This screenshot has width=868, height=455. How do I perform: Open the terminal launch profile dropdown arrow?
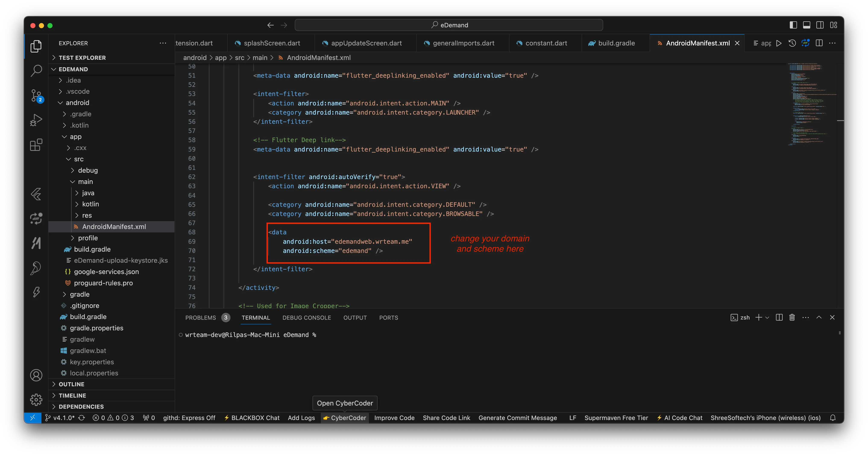[x=767, y=317]
